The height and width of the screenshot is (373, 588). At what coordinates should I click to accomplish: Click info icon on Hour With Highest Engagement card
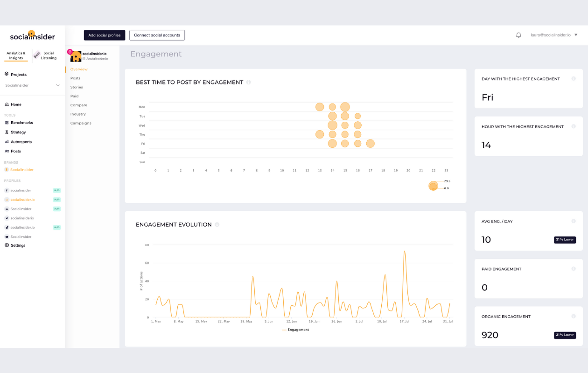574,126
